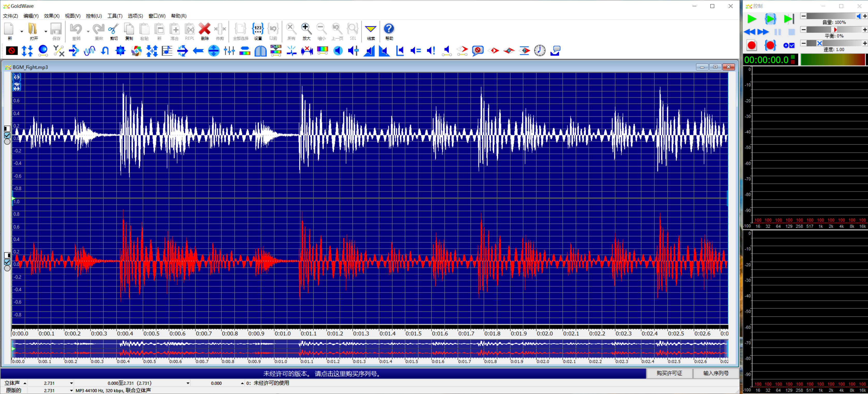Open the 文件(Z) menu
This screenshot has height=394, width=868.
pyautogui.click(x=10, y=16)
